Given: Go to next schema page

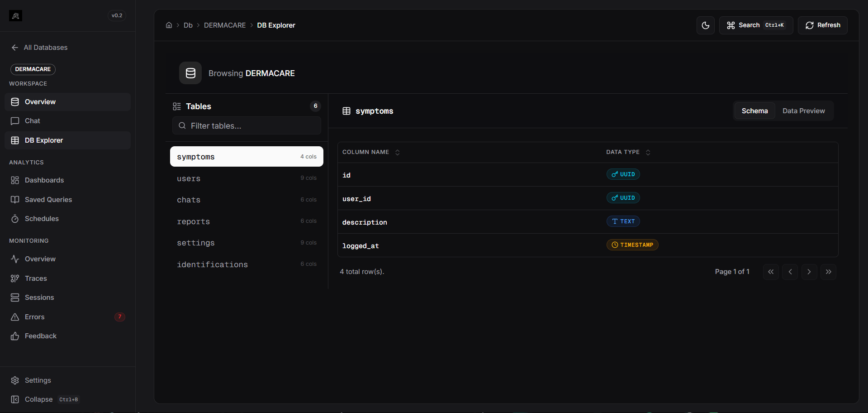Looking at the screenshot, I should pos(809,272).
